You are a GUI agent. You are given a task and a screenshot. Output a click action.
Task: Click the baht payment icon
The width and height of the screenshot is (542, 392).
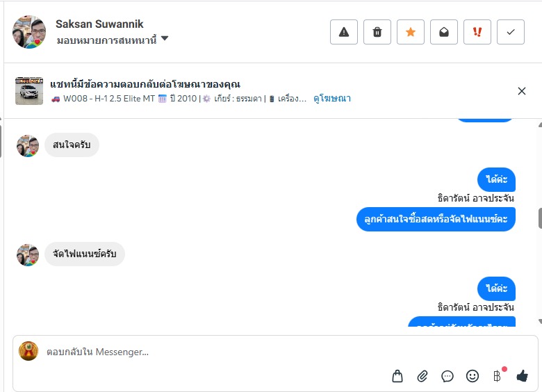click(x=497, y=376)
